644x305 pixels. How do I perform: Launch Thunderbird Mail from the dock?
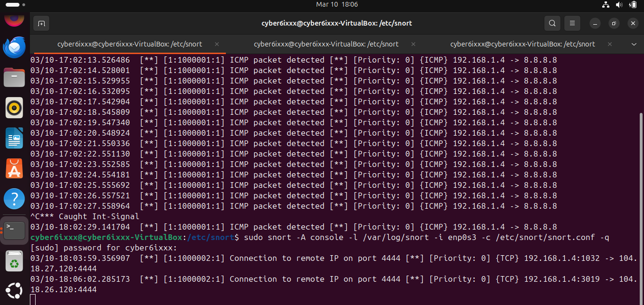[14, 47]
